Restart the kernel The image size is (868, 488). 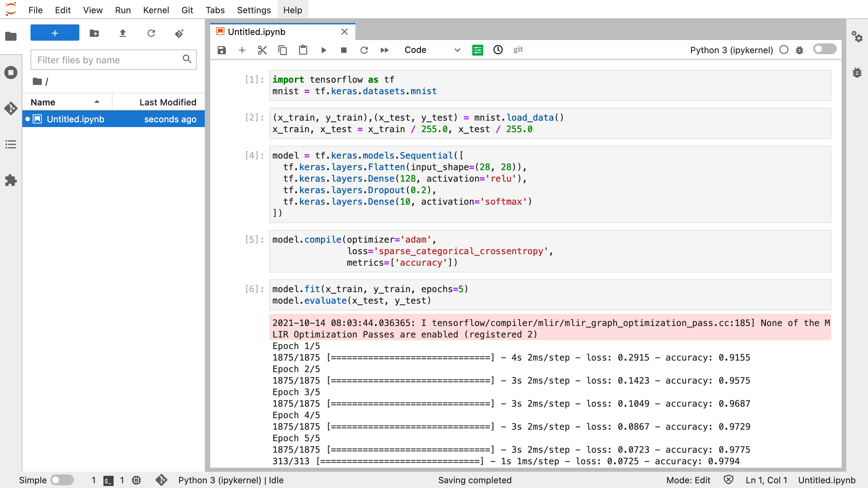[364, 50]
